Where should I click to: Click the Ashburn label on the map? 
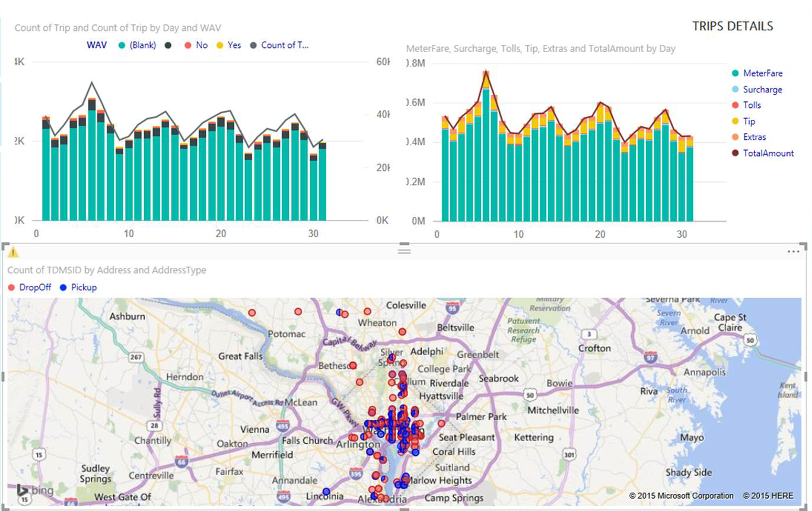[x=127, y=317]
